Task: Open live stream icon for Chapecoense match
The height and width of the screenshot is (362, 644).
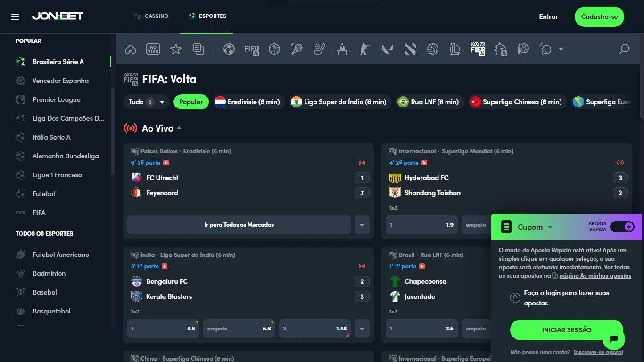Action: click(423, 266)
